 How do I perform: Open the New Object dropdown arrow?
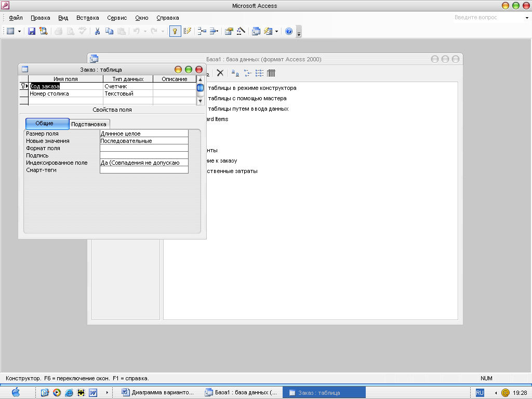click(x=276, y=32)
